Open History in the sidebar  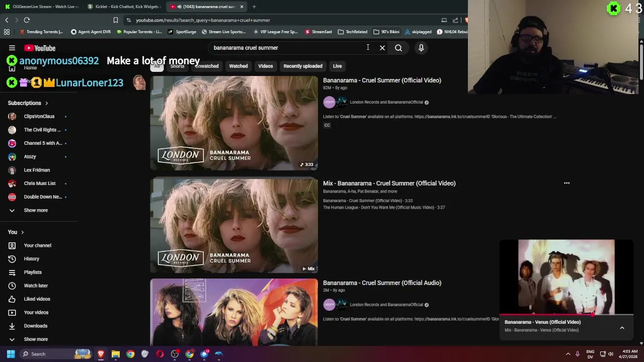point(31,258)
